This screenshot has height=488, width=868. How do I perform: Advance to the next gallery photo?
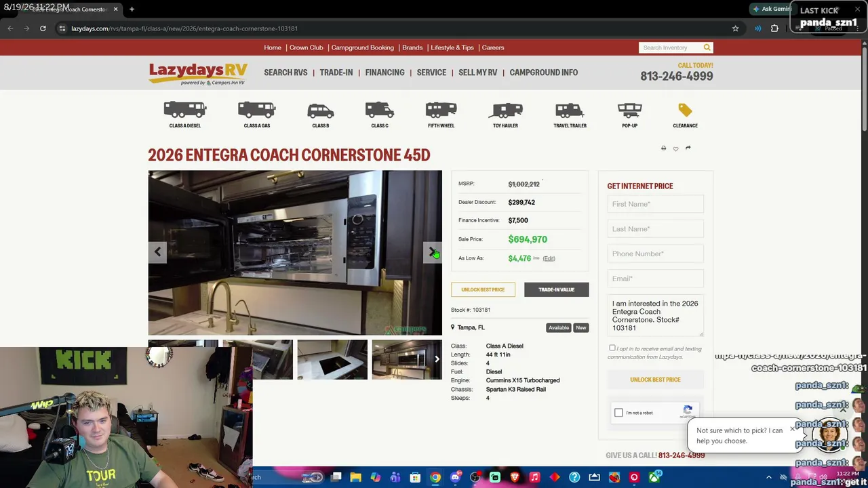tap(433, 252)
